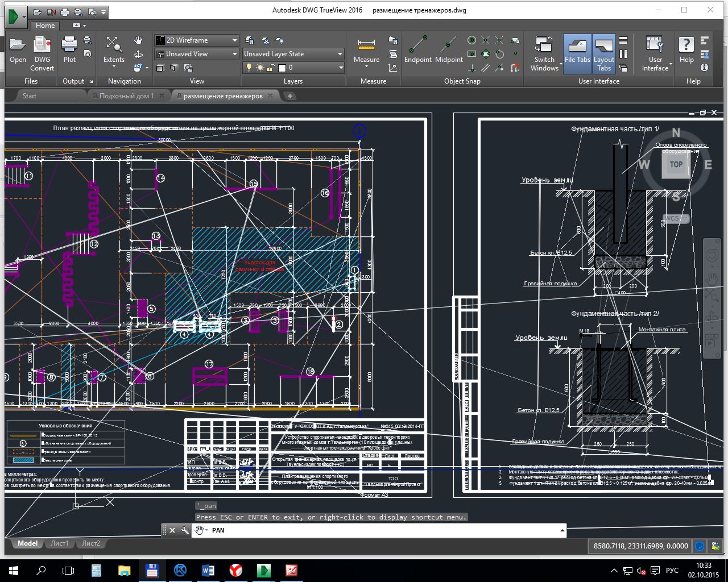Click quick access toolbar DWG Convert icon

[x=51, y=11]
